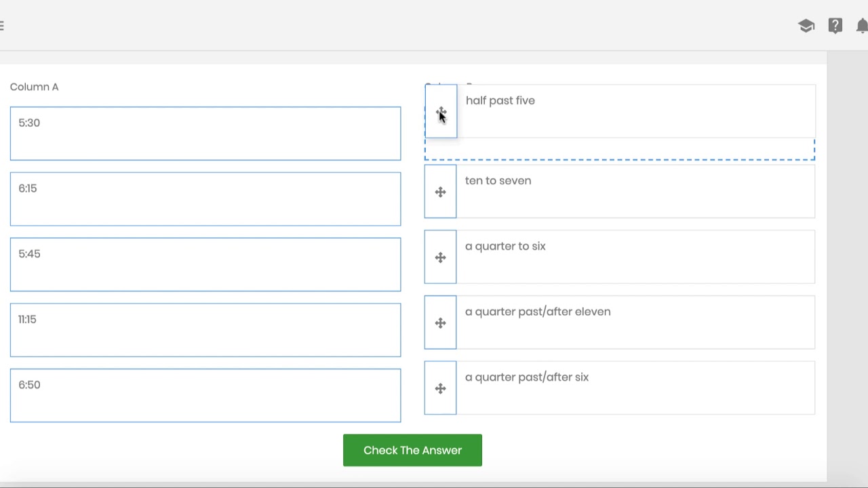Click the graduation cap icon
The width and height of the screenshot is (868, 488).
coord(806,26)
